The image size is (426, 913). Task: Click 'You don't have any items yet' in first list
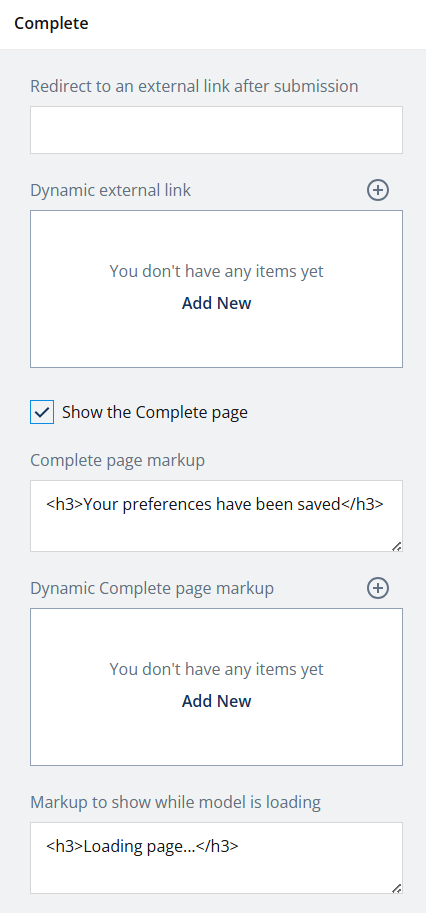click(x=216, y=271)
